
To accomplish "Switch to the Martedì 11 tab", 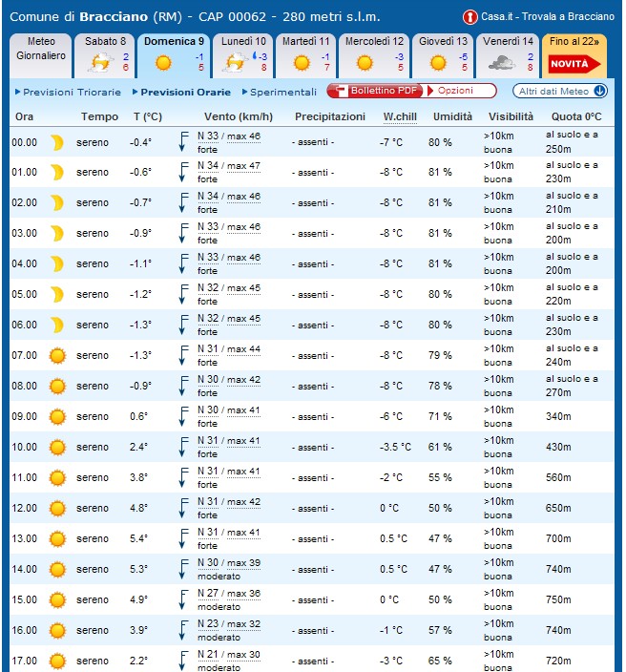I will tap(305, 55).
